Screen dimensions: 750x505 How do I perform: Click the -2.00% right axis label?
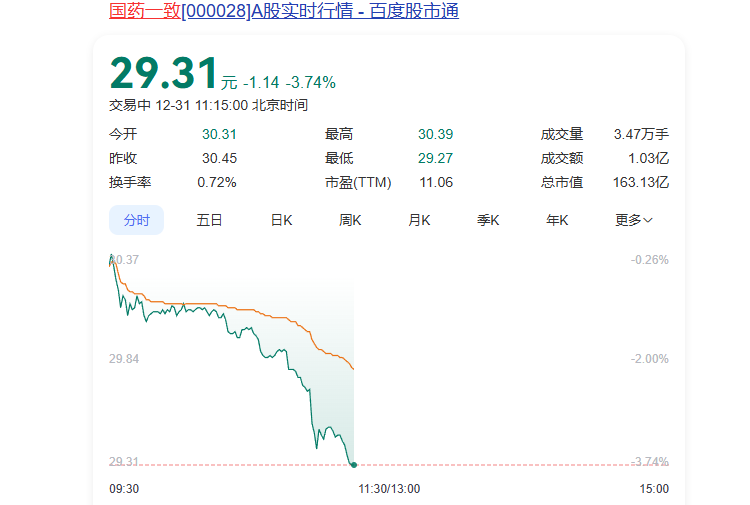click(650, 359)
